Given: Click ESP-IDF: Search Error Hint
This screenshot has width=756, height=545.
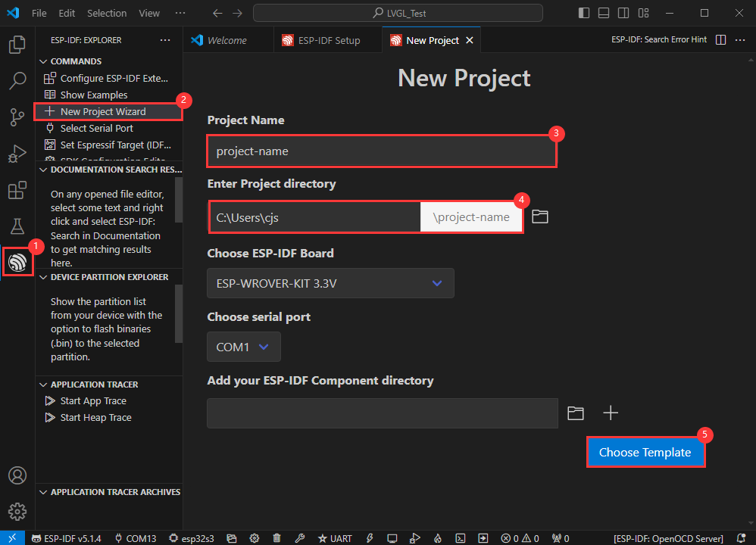Looking at the screenshot, I should tap(658, 39).
